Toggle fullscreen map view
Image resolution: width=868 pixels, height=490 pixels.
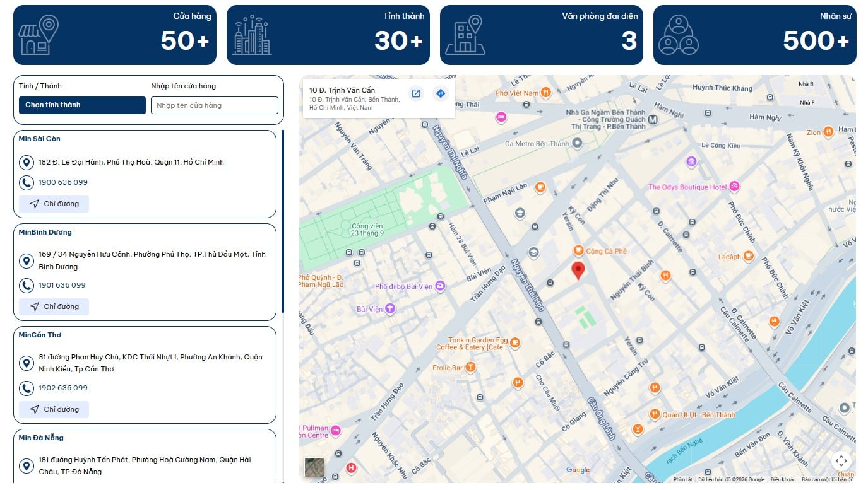point(841,460)
